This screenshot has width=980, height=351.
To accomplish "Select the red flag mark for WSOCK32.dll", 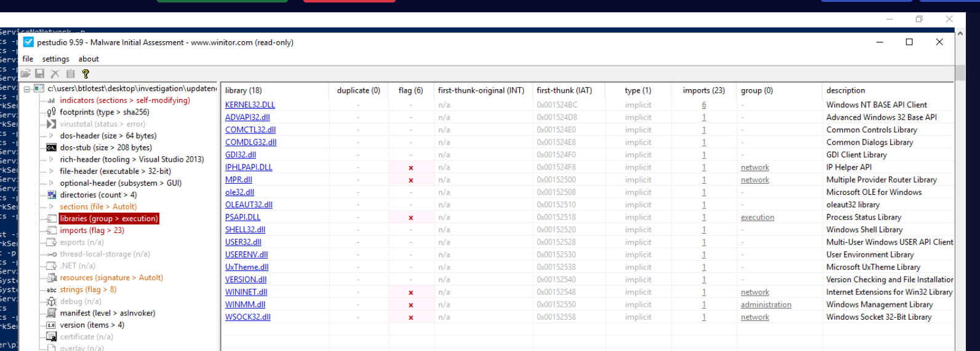I will click(x=411, y=317).
